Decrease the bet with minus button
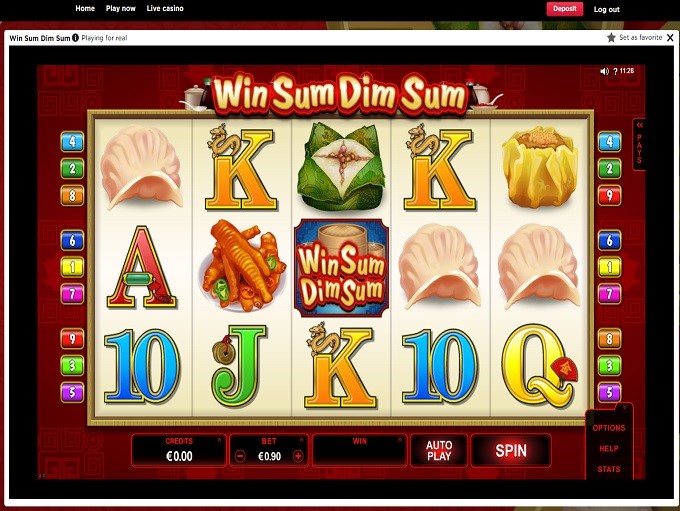 [x=240, y=456]
